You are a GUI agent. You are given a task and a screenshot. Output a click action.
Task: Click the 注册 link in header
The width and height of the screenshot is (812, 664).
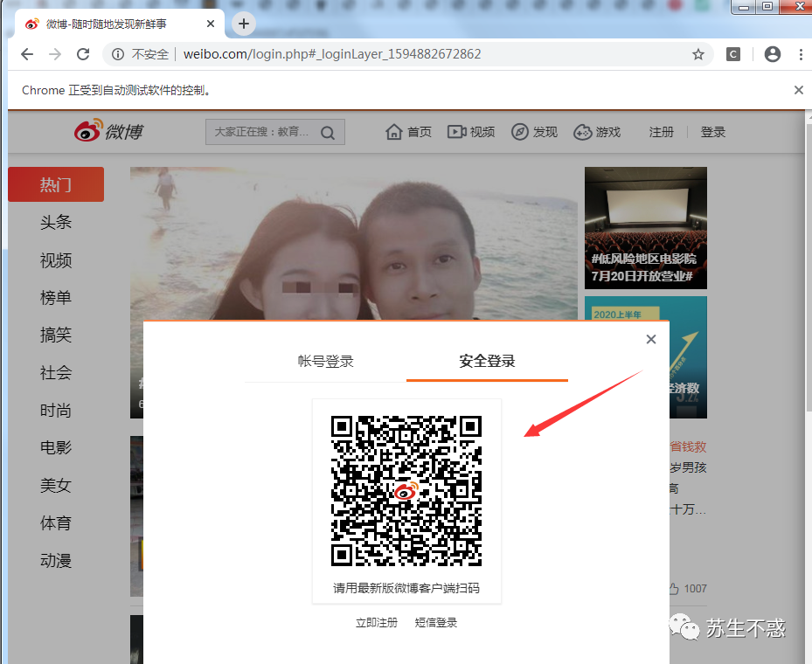point(662,132)
